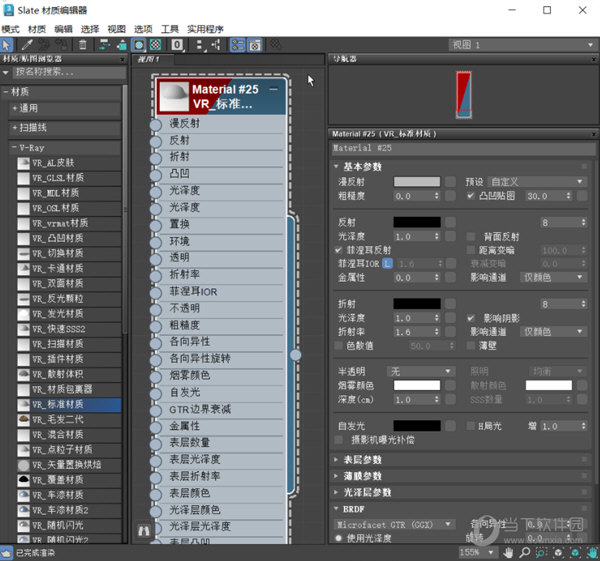Open the 编辑 menu
Image resolution: width=600 pixels, height=561 pixels.
pos(63,29)
